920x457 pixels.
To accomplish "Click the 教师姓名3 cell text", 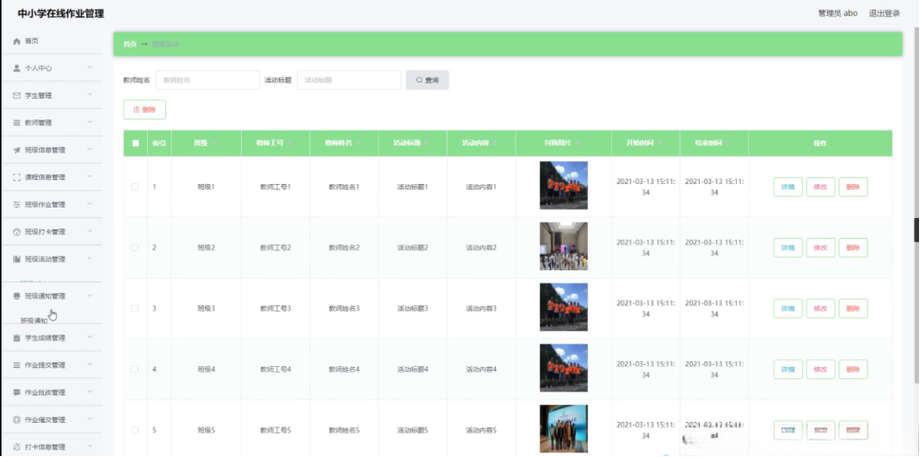I will (x=344, y=309).
